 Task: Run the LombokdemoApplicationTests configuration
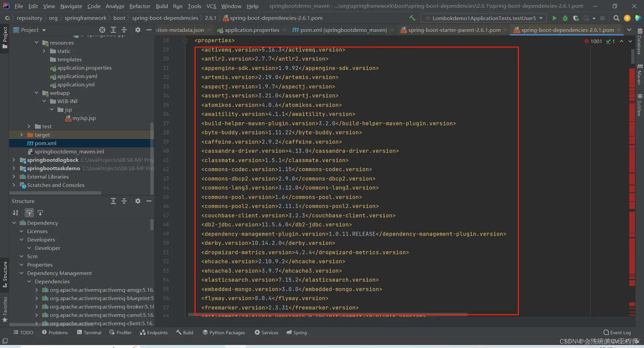click(554, 18)
